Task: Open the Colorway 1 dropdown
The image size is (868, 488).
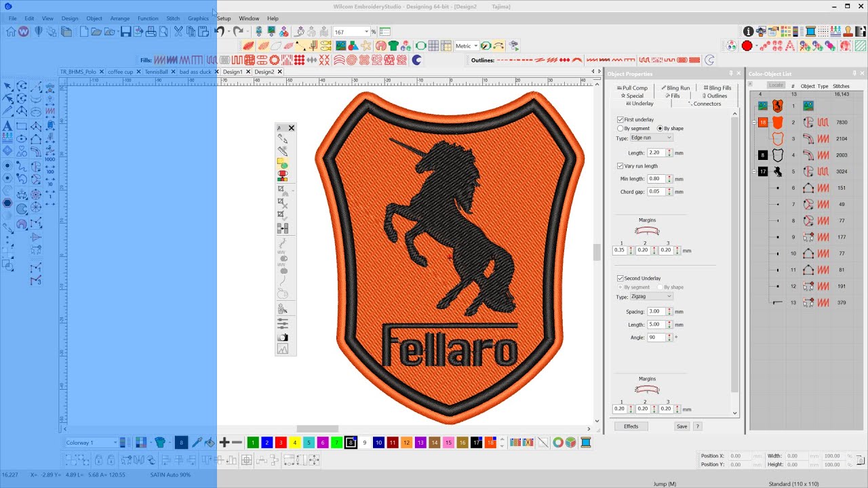Action: click(x=91, y=443)
